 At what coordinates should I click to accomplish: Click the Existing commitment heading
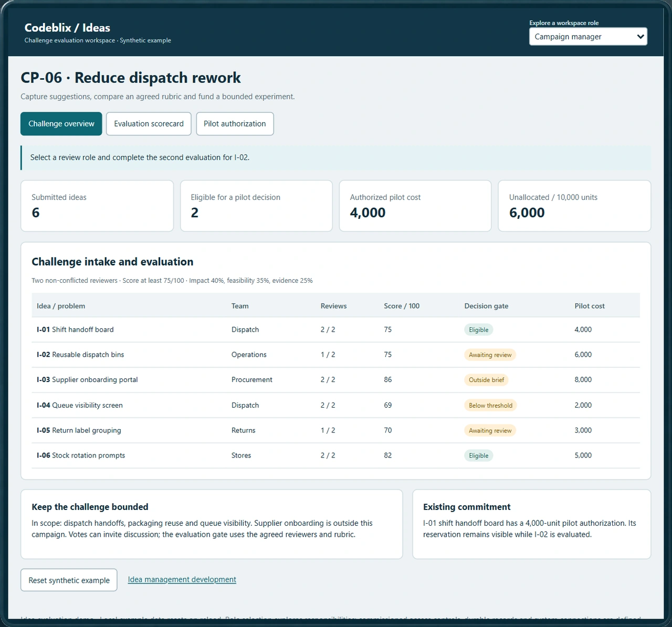pos(467,507)
